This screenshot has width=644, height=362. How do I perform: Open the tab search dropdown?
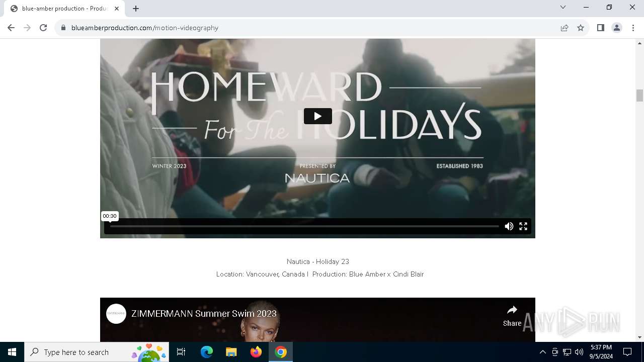(x=563, y=7)
